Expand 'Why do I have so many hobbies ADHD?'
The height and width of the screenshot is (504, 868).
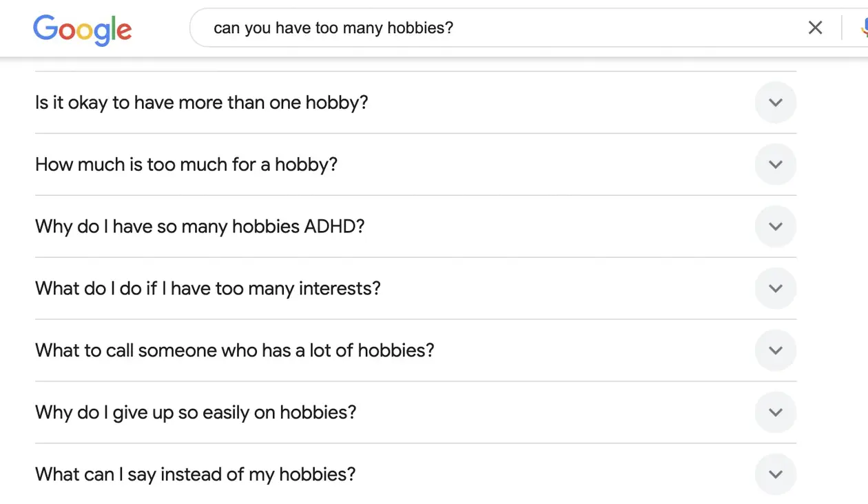(775, 226)
